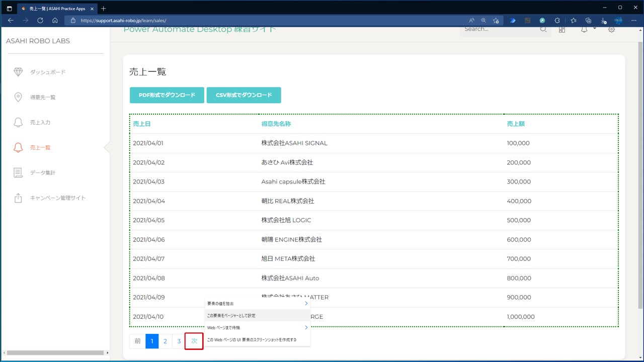644x362 pixels.
Task: Open browser downloads icon
Action: tap(603, 21)
